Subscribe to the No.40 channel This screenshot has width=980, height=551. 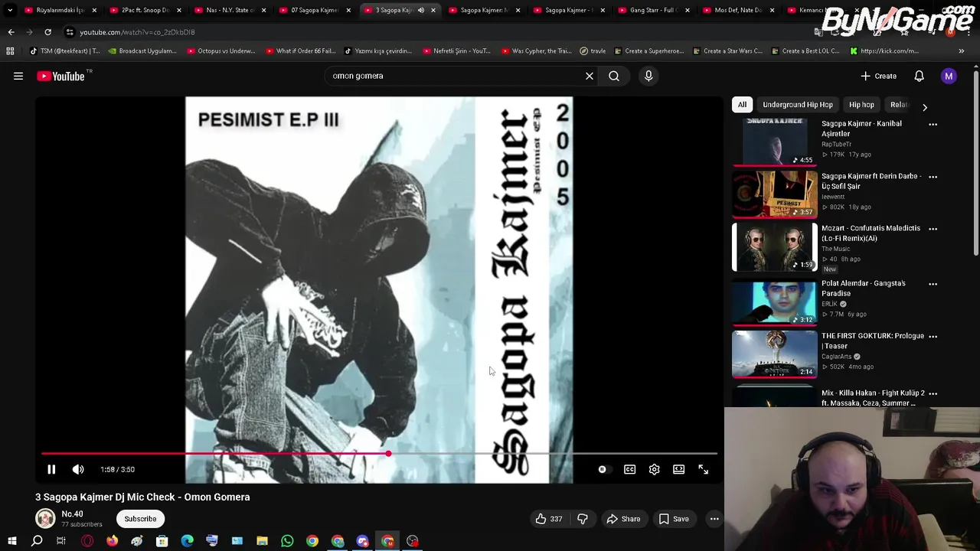tap(140, 519)
